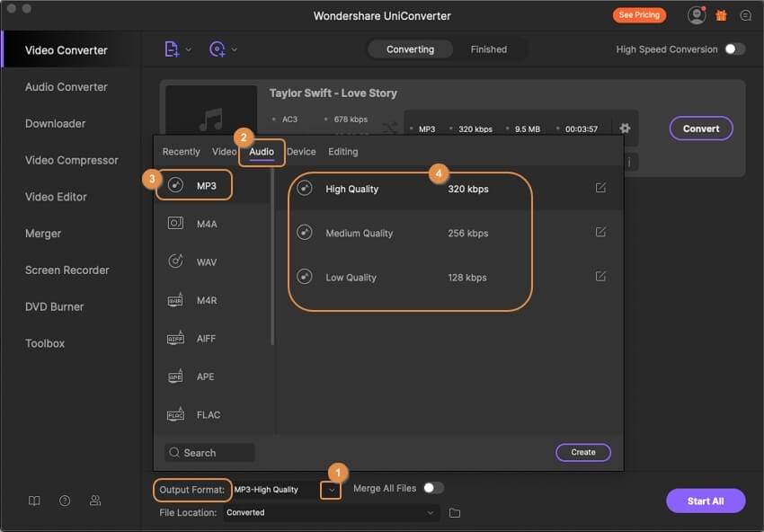Click the Create button
The height and width of the screenshot is (532, 764).
point(583,452)
